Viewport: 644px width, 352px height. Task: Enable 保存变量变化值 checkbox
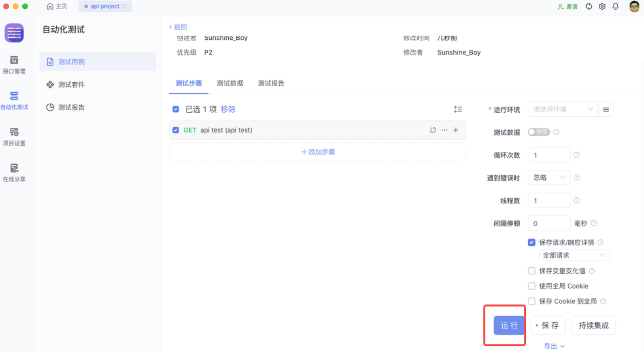[x=531, y=271]
